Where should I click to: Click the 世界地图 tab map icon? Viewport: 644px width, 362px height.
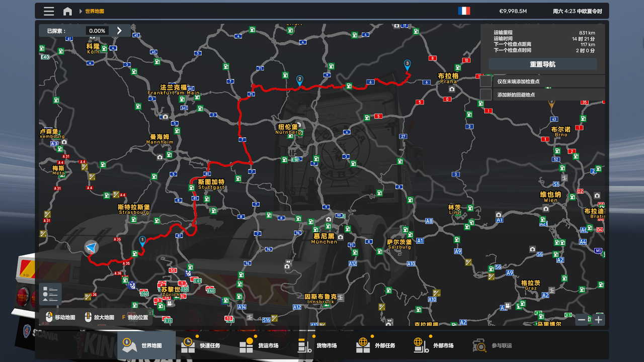pyautogui.click(x=129, y=345)
